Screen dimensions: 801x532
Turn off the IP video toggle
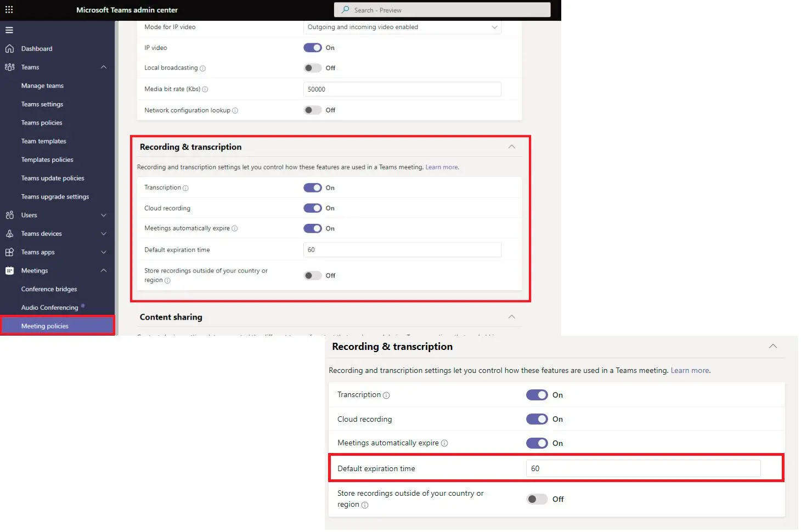[313, 48]
